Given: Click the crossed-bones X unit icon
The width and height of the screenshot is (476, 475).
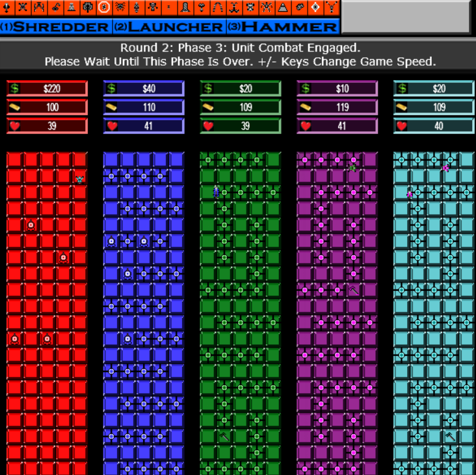Looking at the screenshot, I should 23,8.
